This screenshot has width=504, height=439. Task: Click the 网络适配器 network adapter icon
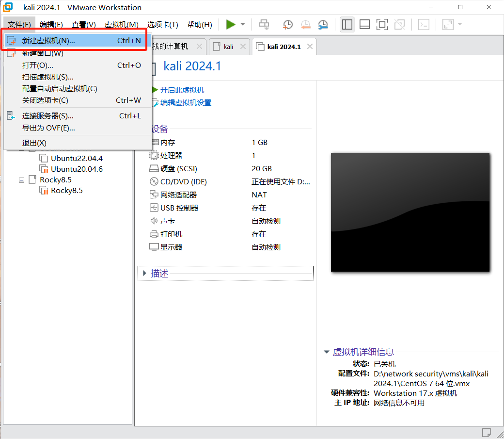[x=154, y=195]
